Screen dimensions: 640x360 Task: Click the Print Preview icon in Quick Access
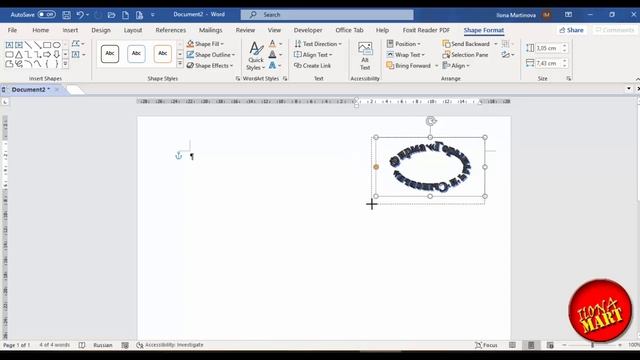pos(139,15)
